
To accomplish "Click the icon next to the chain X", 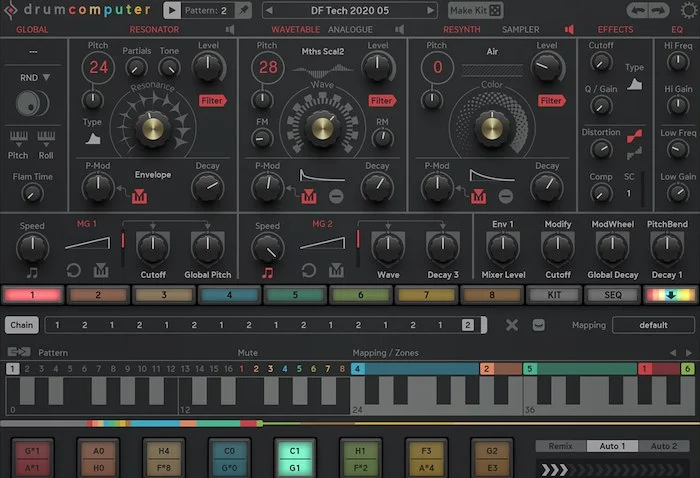I will point(539,325).
